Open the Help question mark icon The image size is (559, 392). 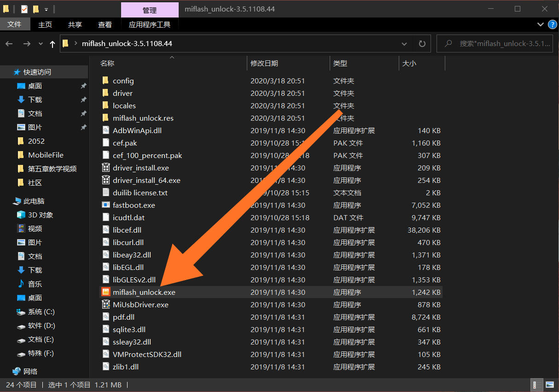pyautogui.click(x=552, y=24)
